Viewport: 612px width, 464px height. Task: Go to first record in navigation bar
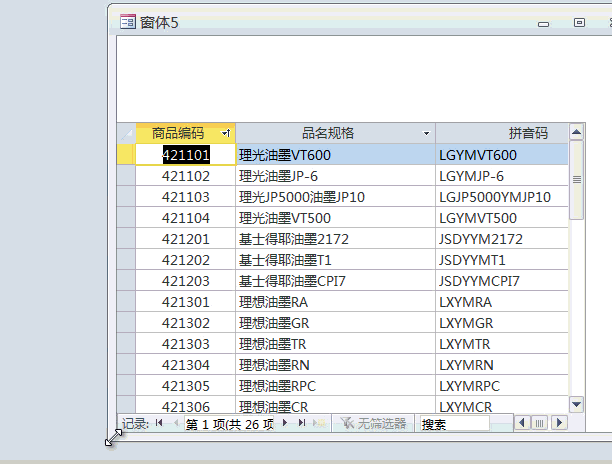coord(159,423)
